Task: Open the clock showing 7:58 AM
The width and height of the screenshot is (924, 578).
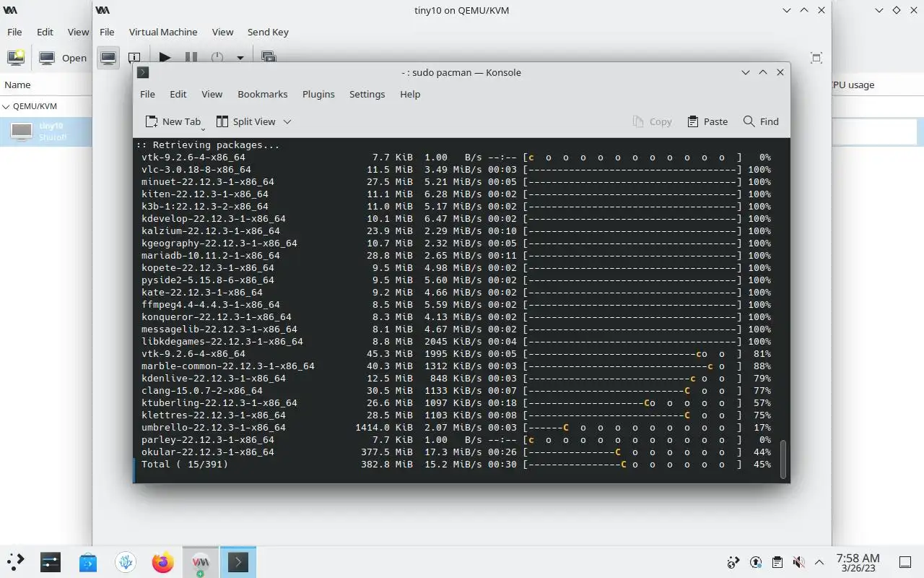Action: (x=858, y=562)
